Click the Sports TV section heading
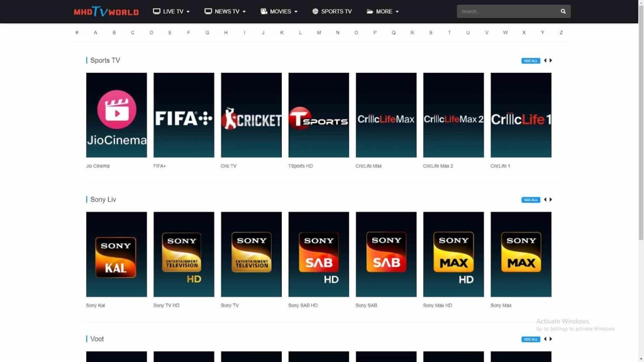 105,60
